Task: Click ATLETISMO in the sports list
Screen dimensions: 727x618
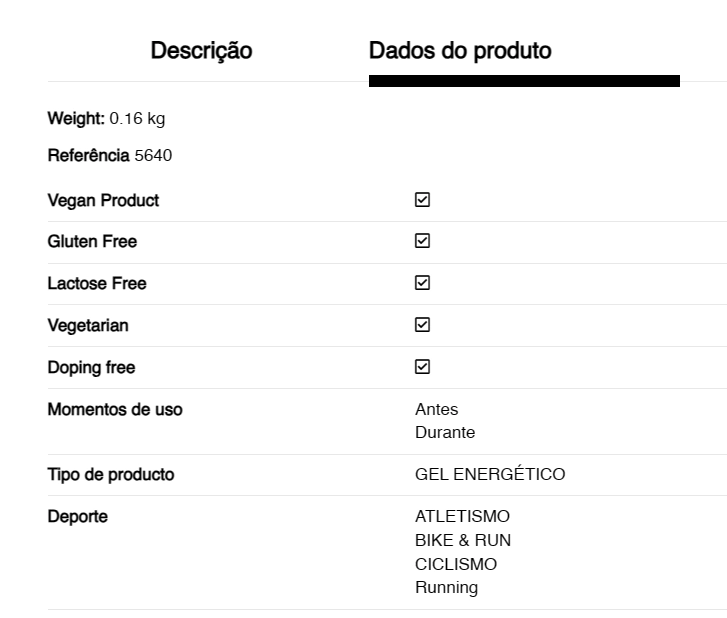Action: (x=462, y=516)
